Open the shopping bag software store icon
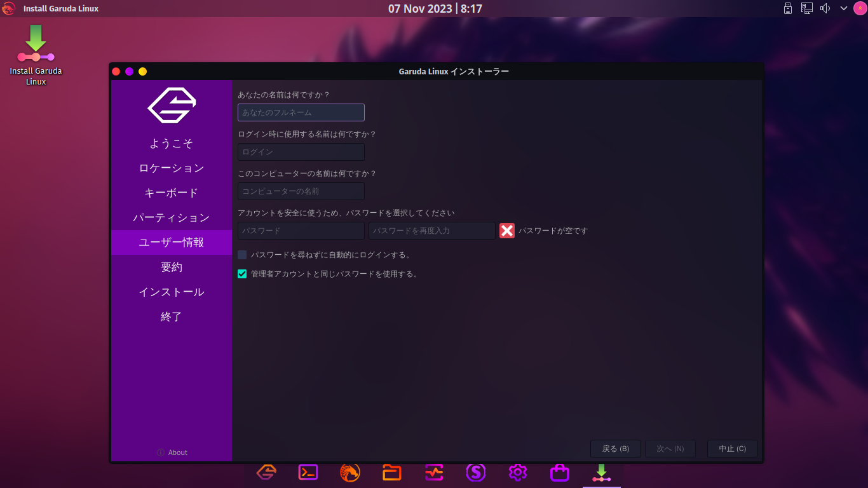Image resolution: width=868 pixels, height=488 pixels. coord(560,472)
